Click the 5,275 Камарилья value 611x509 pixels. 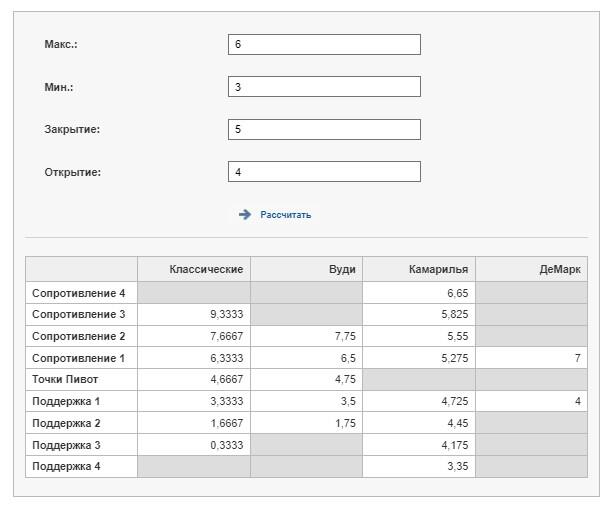click(454, 358)
